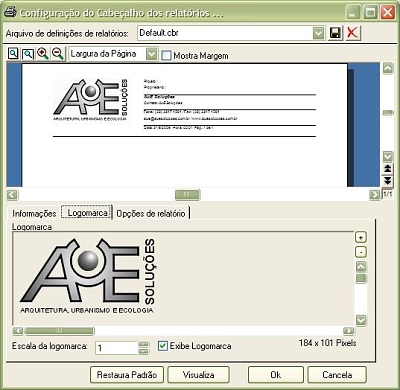Click preview vertical scrollbar down arrow
400x390 pixels.
[388, 156]
